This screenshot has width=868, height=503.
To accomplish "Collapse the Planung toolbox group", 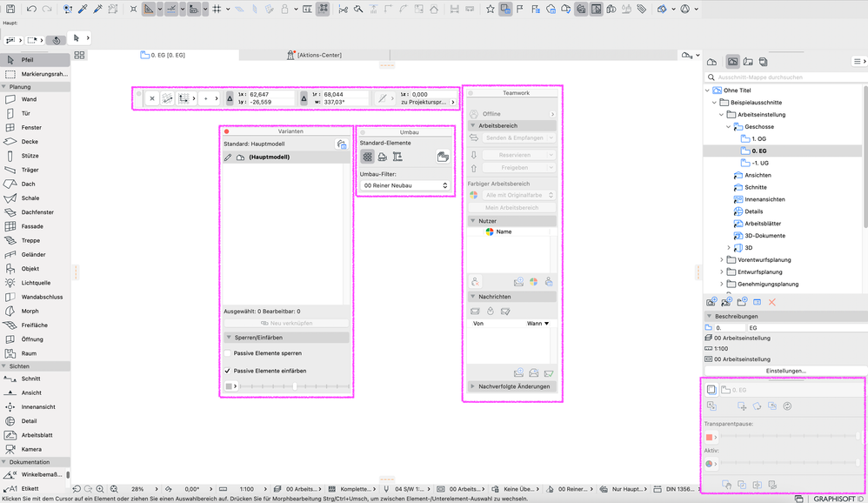I will tap(3, 87).
